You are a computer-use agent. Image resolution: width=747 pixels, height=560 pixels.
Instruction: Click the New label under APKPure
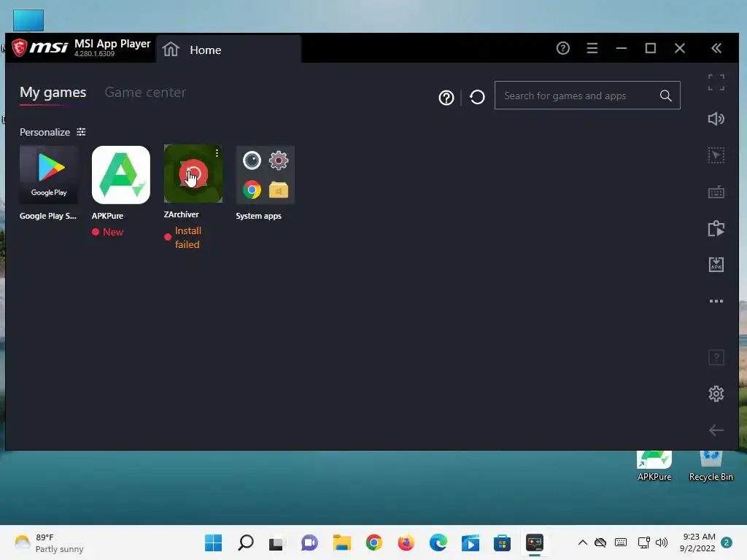(113, 232)
